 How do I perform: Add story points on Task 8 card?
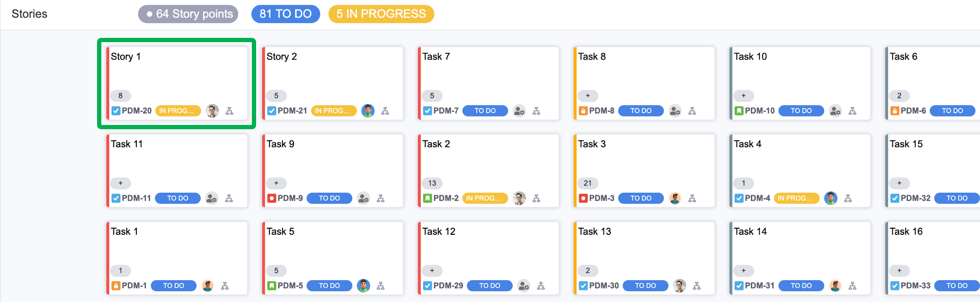588,96
